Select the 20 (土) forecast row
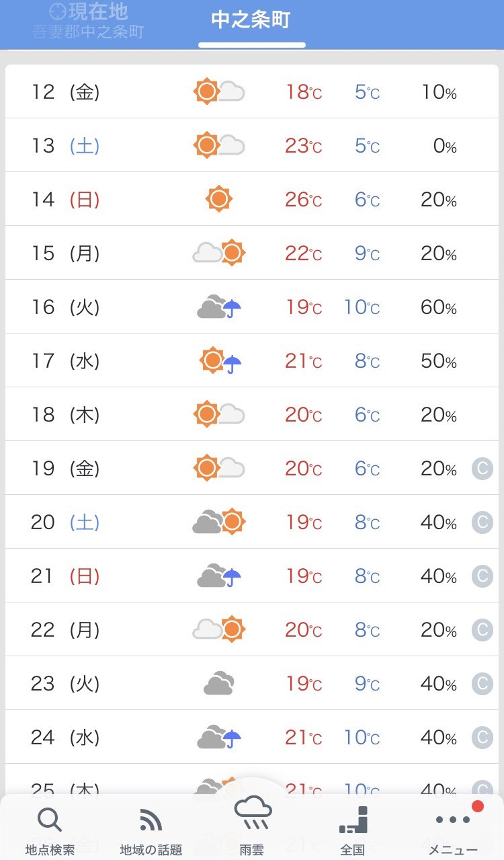 [x=252, y=522]
